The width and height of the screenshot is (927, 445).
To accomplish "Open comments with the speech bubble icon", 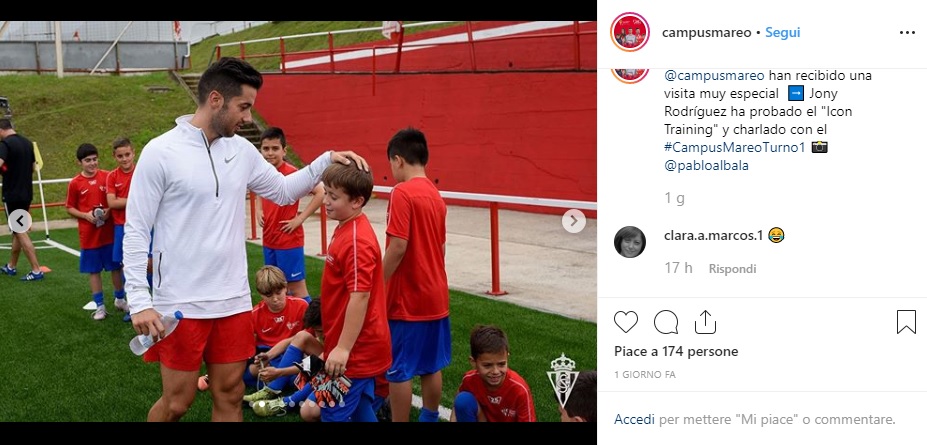I will coord(666,322).
